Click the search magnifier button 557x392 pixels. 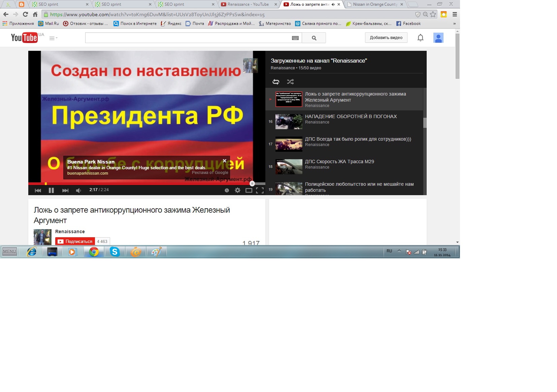(314, 38)
